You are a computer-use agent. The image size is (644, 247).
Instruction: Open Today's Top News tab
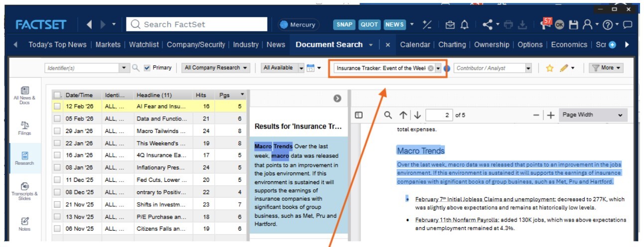pos(57,45)
